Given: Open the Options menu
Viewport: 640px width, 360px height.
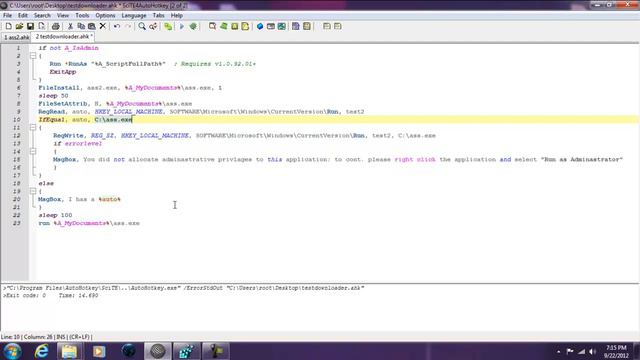Looking at the screenshot, I should pos(105,16).
